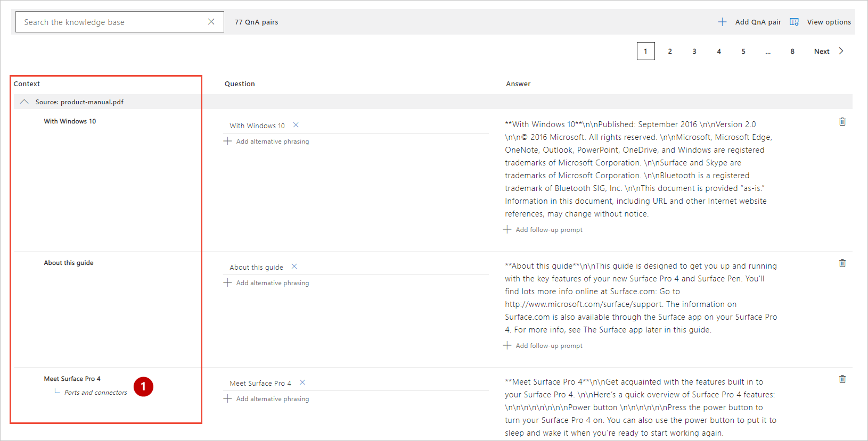Click the pagination ellipsis
This screenshot has width=868, height=441.
tap(768, 52)
